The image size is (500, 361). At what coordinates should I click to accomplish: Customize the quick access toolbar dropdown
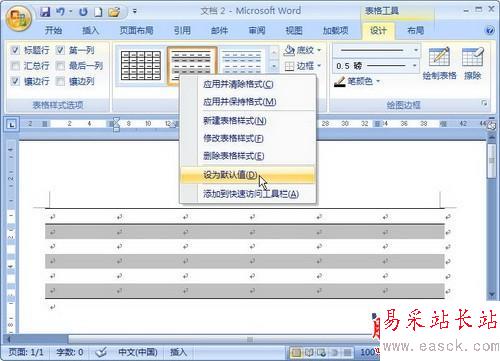(x=135, y=12)
